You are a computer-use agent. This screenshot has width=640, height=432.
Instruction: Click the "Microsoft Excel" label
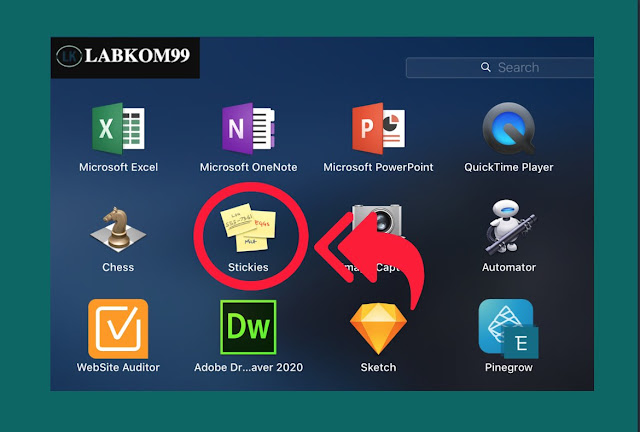(118, 167)
